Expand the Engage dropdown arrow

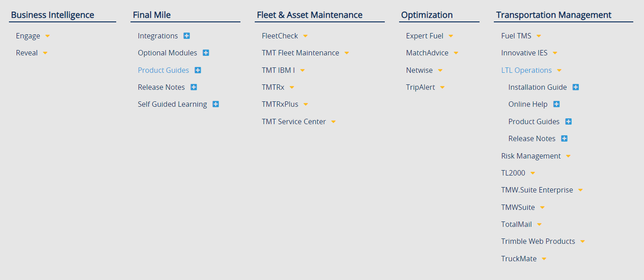tap(47, 36)
